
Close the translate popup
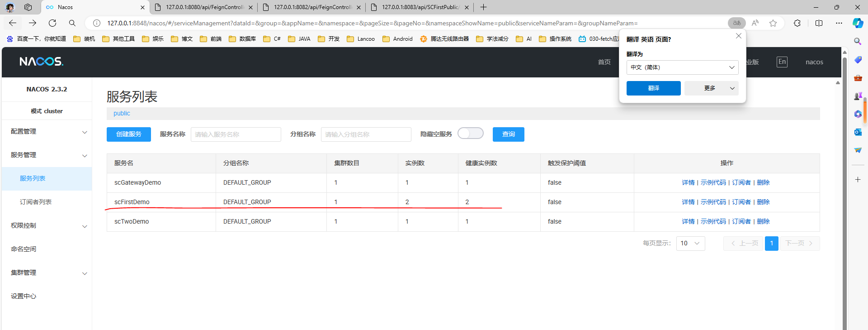point(738,36)
